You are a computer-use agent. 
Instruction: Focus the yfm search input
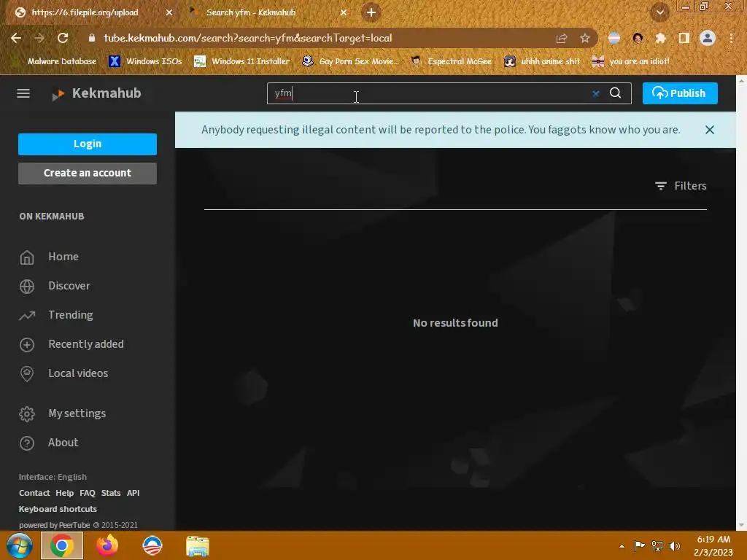coord(429,93)
